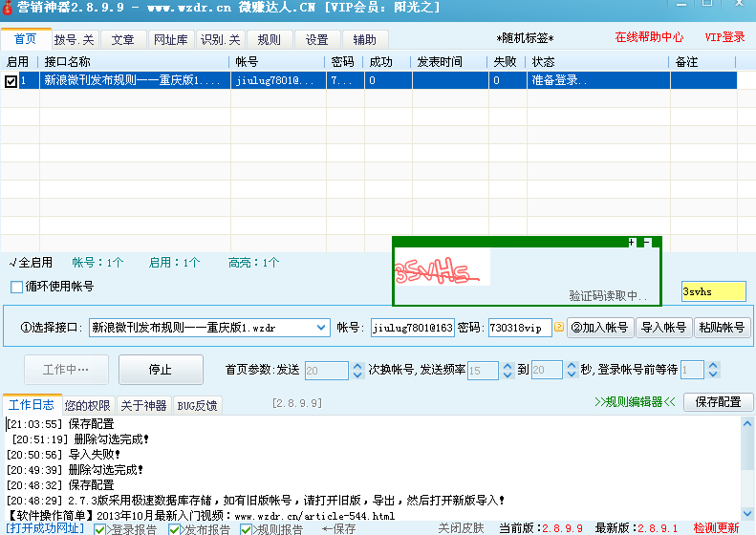
Task: Open the 您的权限 tab
Action: pos(88,405)
